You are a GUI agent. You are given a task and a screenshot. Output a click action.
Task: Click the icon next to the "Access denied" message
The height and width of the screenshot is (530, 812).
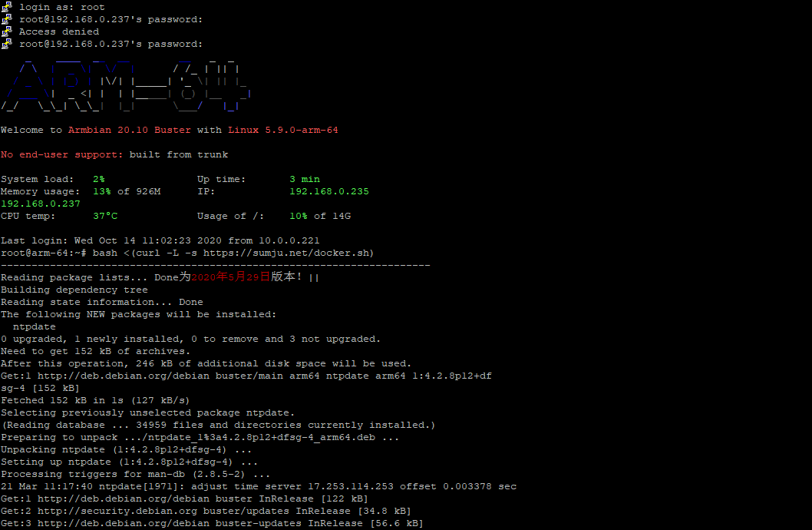(6, 31)
